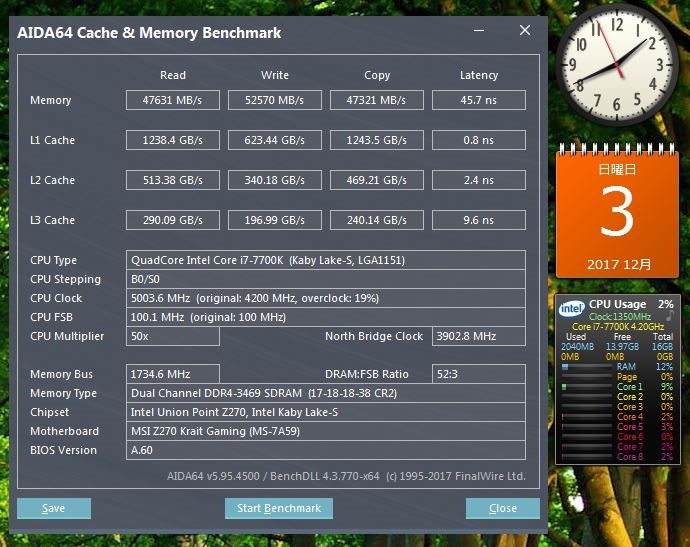Click Free memory 13.97GB in gadget
The height and width of the screenshot is (547, 690).
point(622,347)
